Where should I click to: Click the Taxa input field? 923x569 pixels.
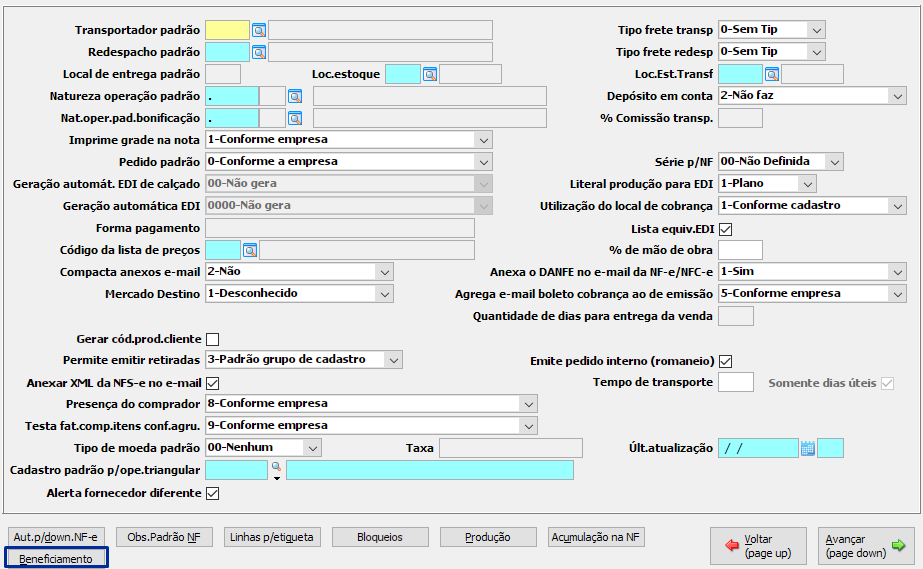pos(511,448)
